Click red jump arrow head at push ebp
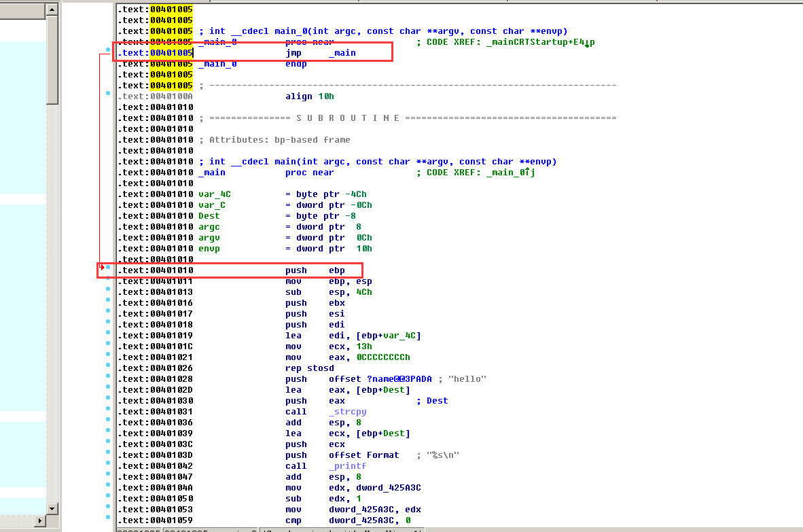 (102, 268)
